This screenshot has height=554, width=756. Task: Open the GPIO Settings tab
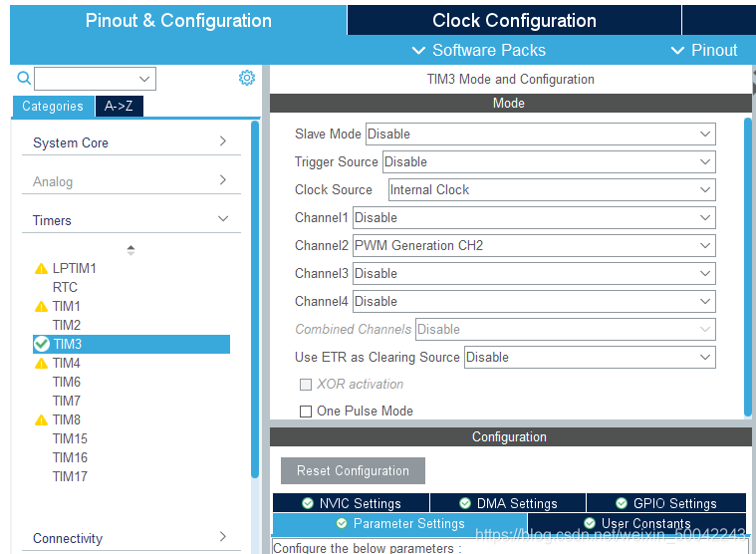coord(666,503)
